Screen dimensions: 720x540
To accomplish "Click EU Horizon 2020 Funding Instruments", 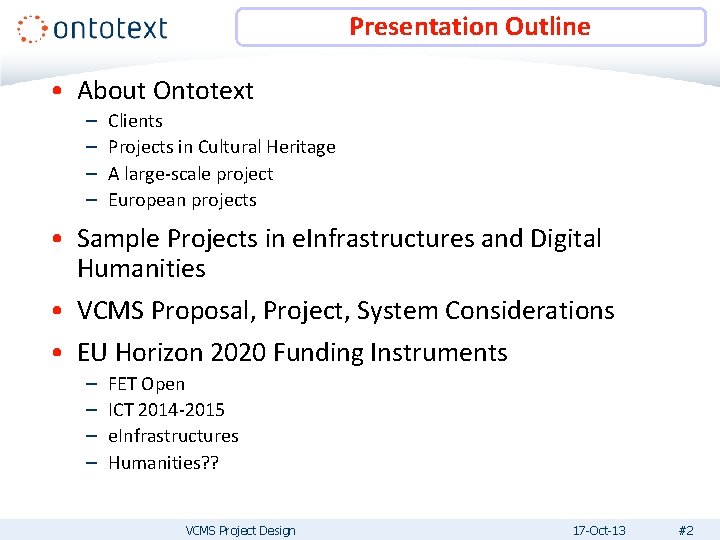I will point(292,353).
